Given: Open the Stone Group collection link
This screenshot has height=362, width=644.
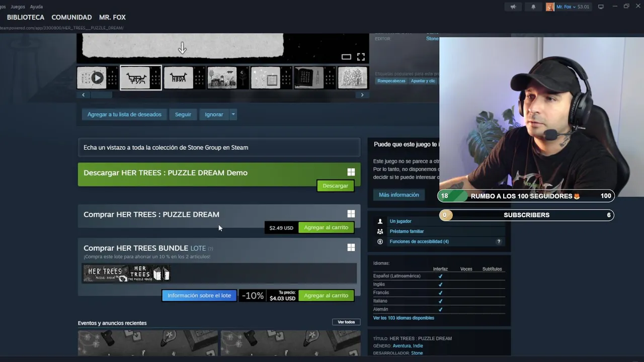Looking at the screenshot, I should 219,147.
